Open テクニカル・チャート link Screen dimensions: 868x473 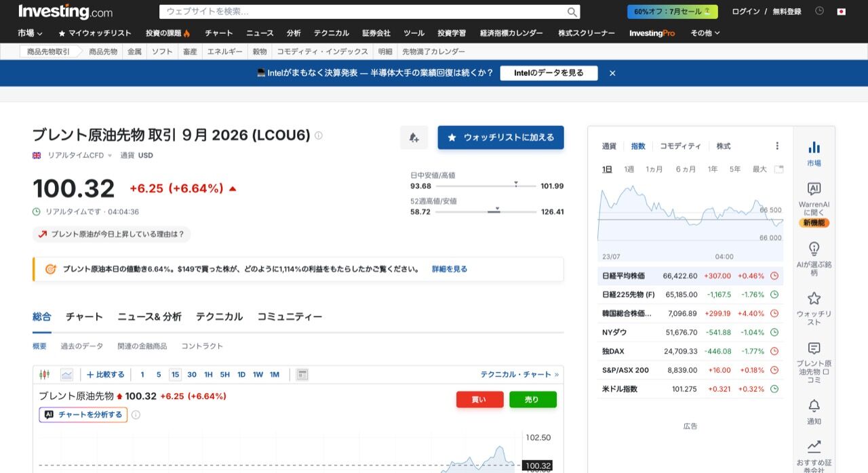click(x=519, y=374)
